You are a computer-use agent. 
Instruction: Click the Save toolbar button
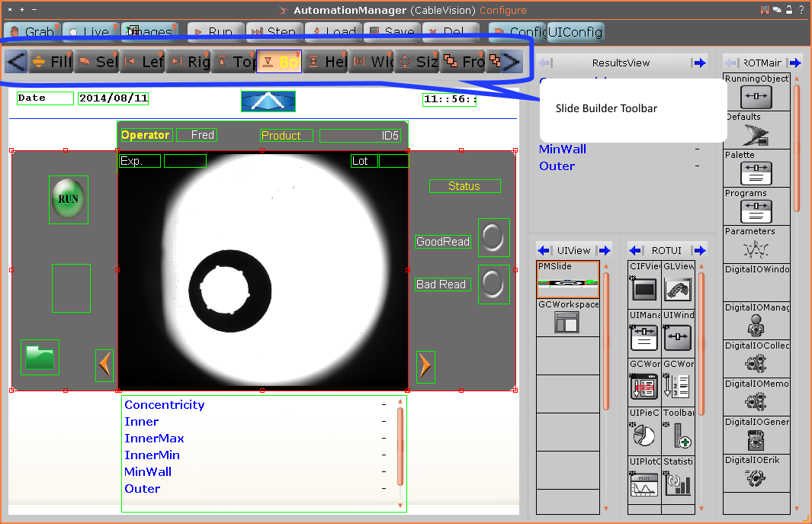pos(392,31)
